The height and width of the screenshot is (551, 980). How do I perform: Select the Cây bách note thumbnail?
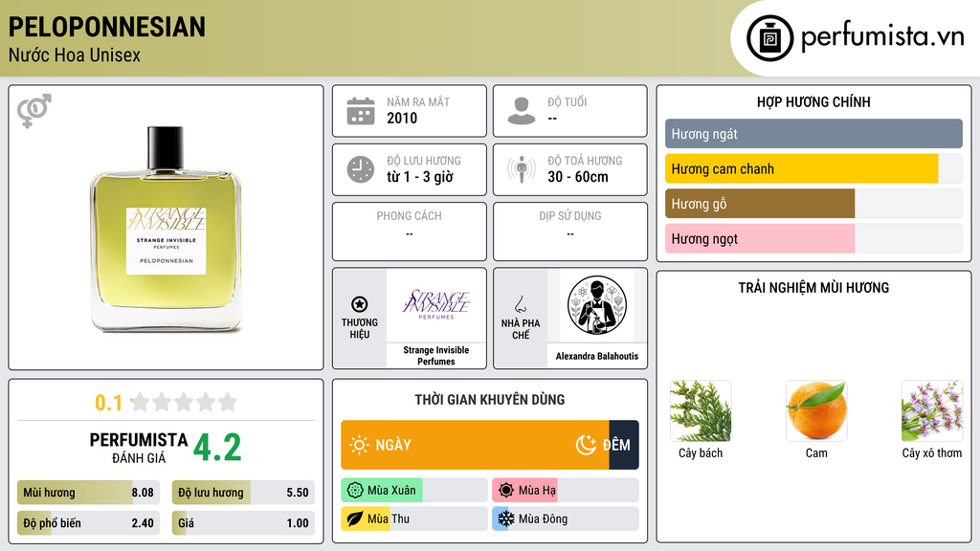[x=701, y=411]
